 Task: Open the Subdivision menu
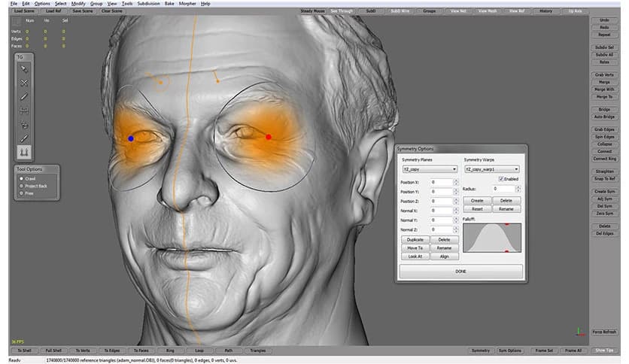tap(148, 4)
